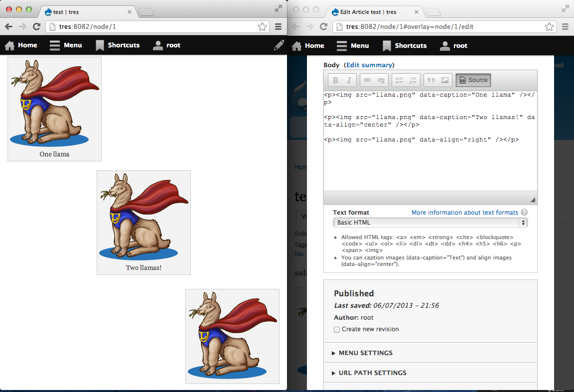
Task: Toggle the Source view button
Action: click(473, 80)
